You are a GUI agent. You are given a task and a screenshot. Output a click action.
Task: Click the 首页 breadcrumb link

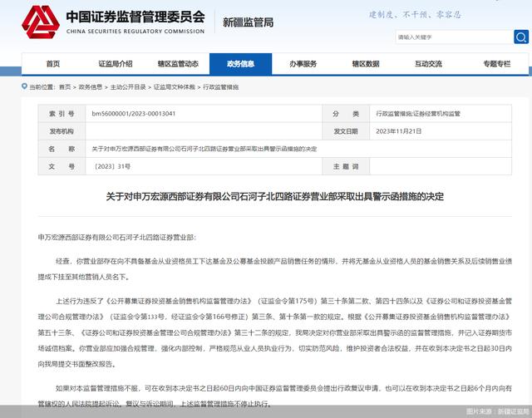pos(65,87)
